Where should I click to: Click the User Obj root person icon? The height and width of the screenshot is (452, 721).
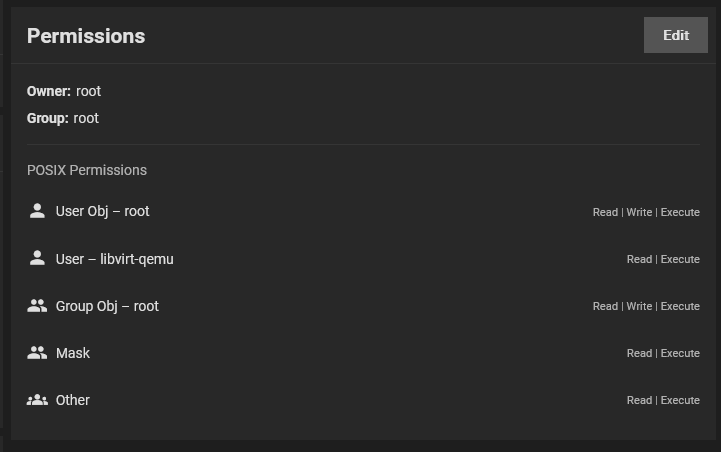(x=37, y=211)
